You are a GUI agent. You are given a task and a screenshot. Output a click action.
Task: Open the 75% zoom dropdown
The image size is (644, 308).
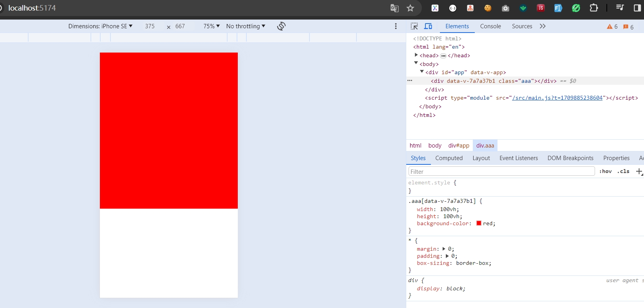212,26
